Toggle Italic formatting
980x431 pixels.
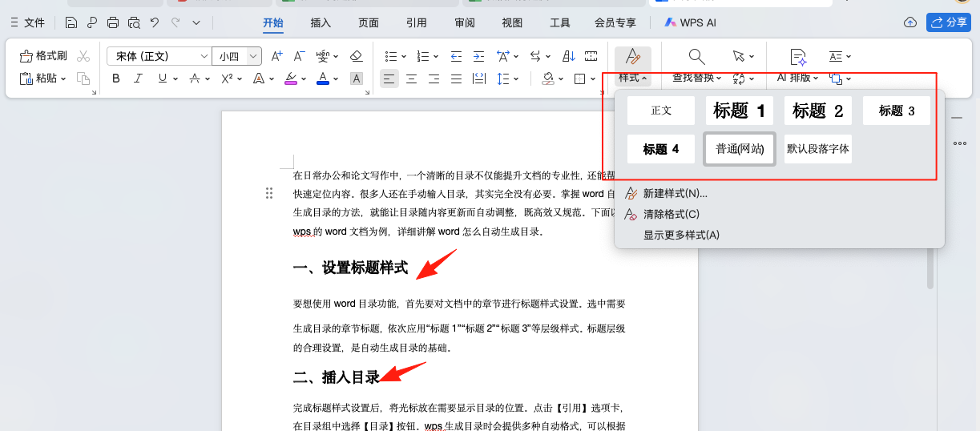138,79
